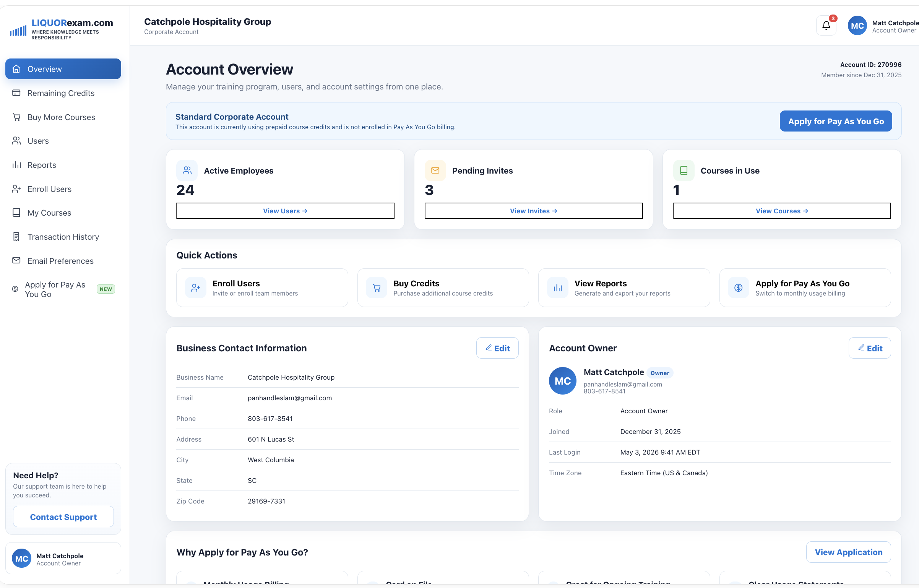This screenshot has width=919, height=588.
Task: Click the blue Apply for Pay As You Go button
Action: (x=836, y=121)
